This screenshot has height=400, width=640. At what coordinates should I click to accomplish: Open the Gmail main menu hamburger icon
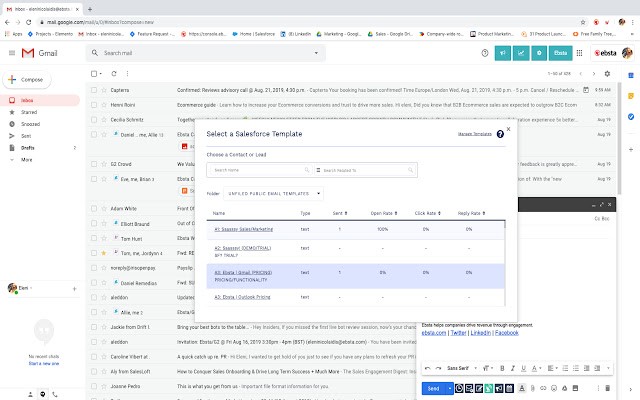click(x=12, y=53)
